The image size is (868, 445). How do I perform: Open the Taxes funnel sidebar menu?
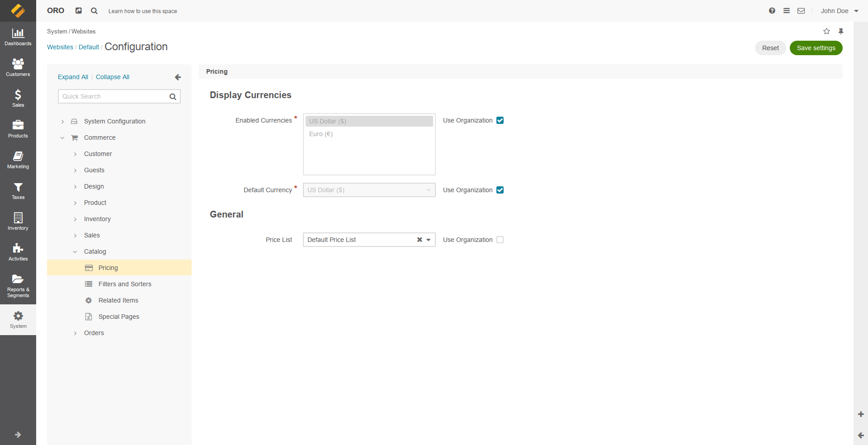(x=18, y=191)
